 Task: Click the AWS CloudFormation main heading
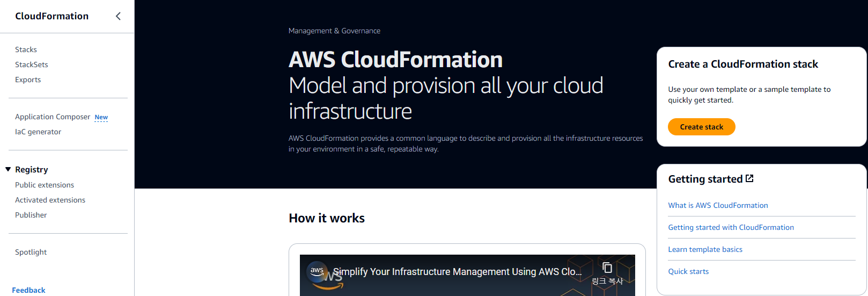[x=395, y=60]
